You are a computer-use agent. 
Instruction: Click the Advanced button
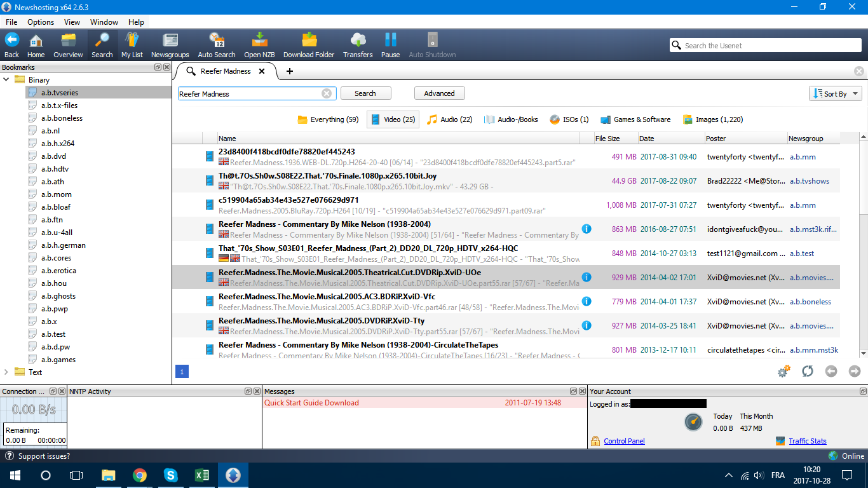[440, 93]
